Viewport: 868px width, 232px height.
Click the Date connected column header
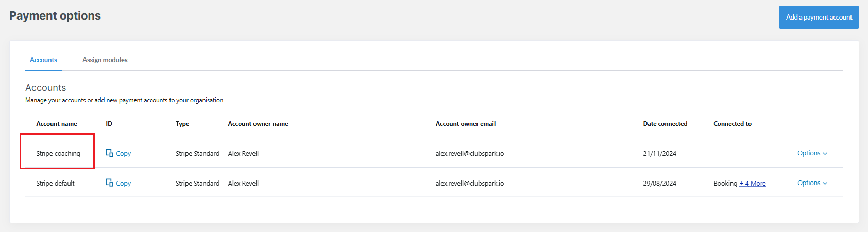point(665,124)
